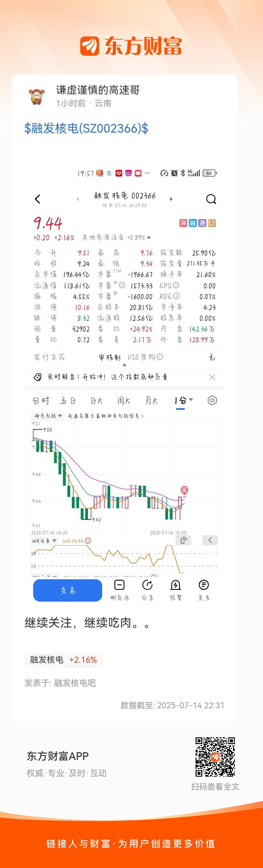Tap the 成交额 value 25.90亿
263x868 pixels.
(x=204, y=253)
